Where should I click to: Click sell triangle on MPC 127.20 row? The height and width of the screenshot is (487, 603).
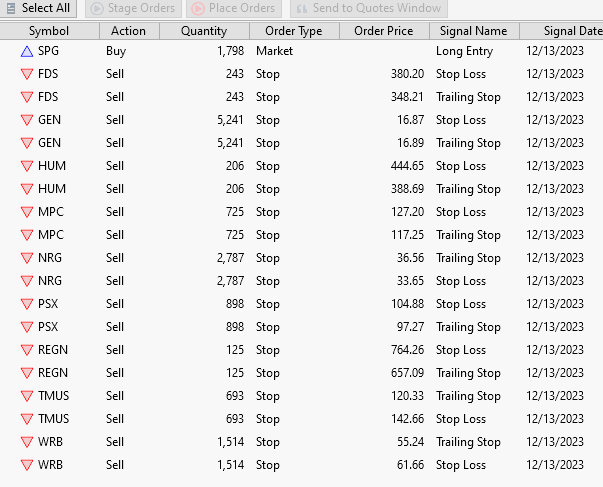(x=27, y=212)
